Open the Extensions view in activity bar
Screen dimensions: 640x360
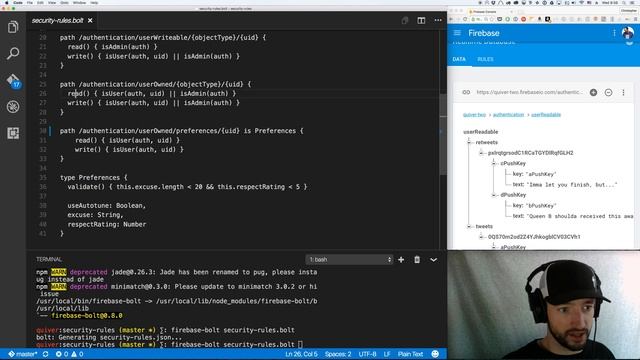coord(13,133)
